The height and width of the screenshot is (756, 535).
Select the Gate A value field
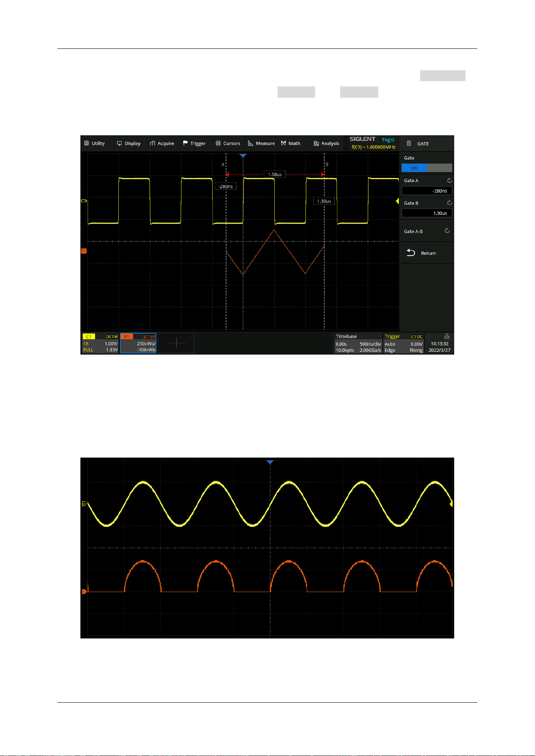(x=427, y=191)
